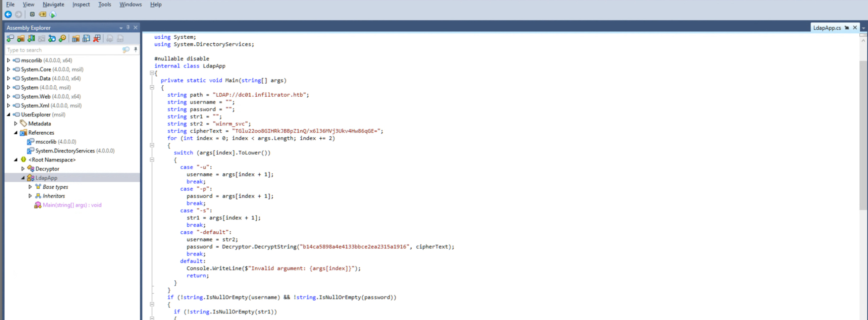Select Main(string[] args) method in tree
The image size is (868, 320).
72,205
